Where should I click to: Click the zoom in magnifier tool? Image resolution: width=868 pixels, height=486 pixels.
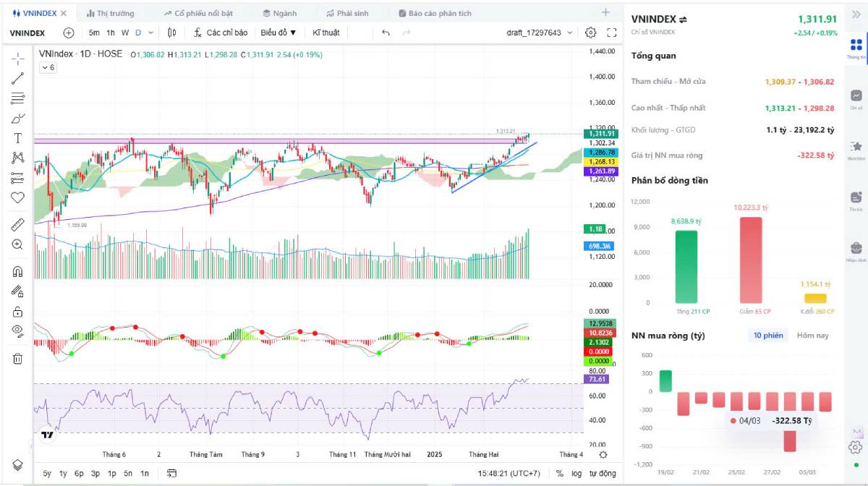[18, 244]
